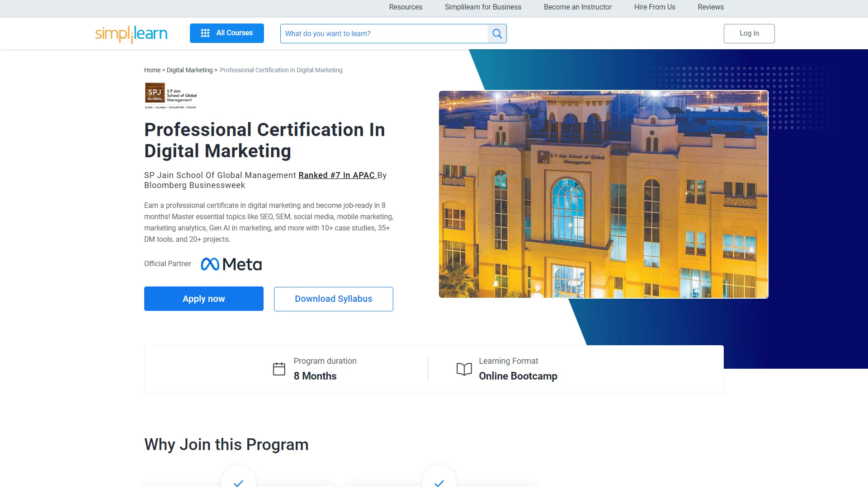Open the Reviews page
The height and width of the screenshot is (488, 868).
[711, 7]
